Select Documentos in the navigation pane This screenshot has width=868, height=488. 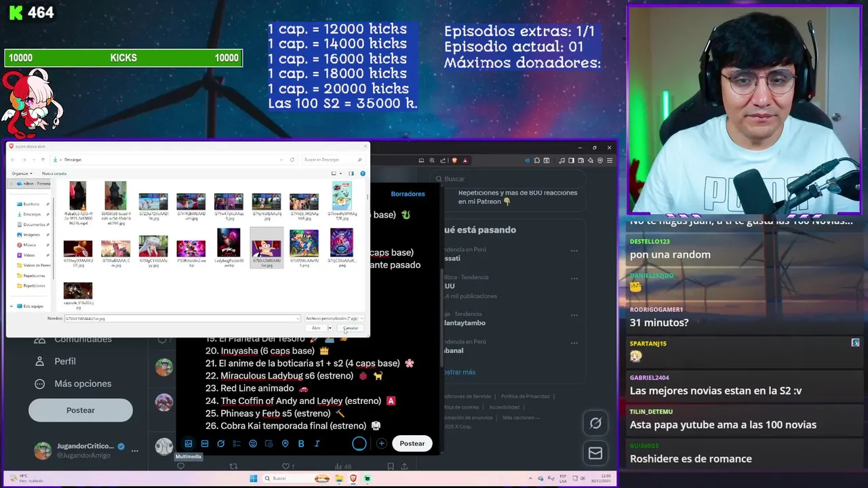[x=34, y=224]
